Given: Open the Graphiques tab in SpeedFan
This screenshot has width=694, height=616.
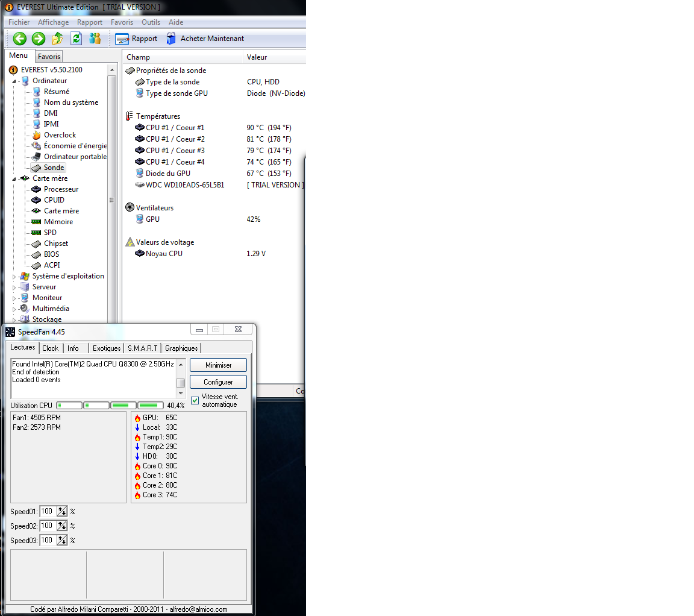Looking at the screenshot, I should (x=181, y=348).
